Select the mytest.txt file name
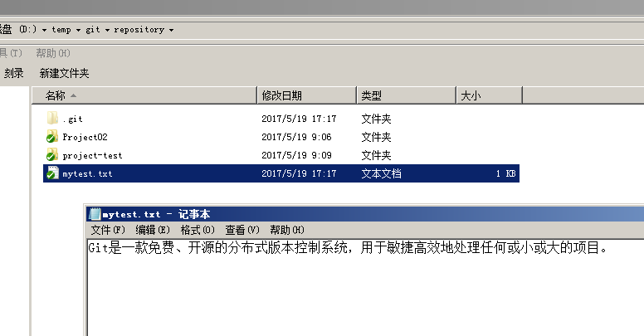 coord(87,173)
